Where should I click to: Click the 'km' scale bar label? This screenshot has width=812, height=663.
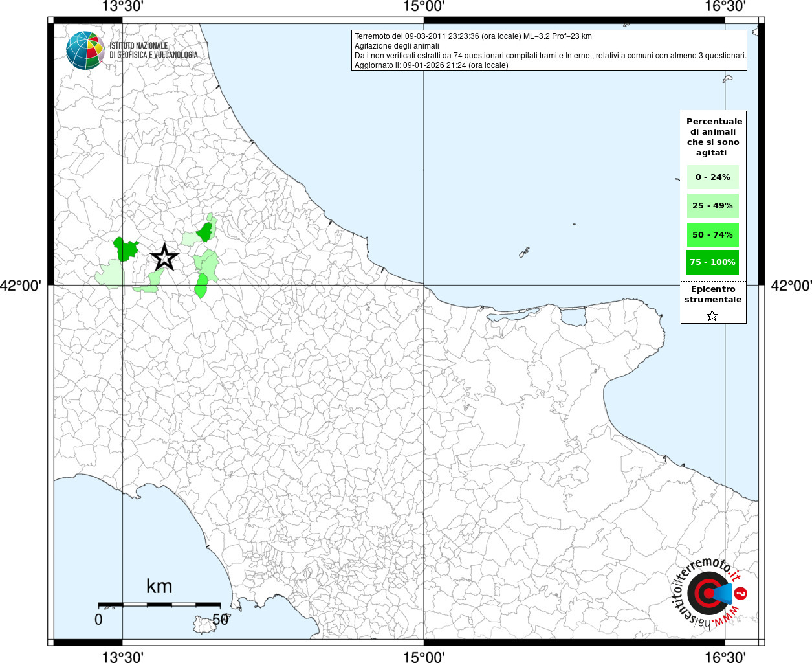tap(159, 587)
